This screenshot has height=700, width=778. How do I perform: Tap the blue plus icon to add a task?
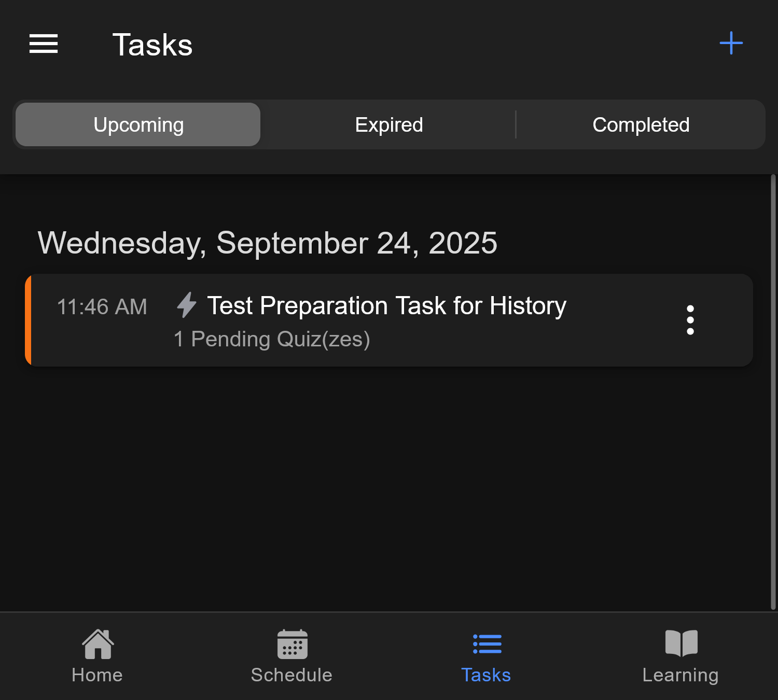(x=730, y=44)
